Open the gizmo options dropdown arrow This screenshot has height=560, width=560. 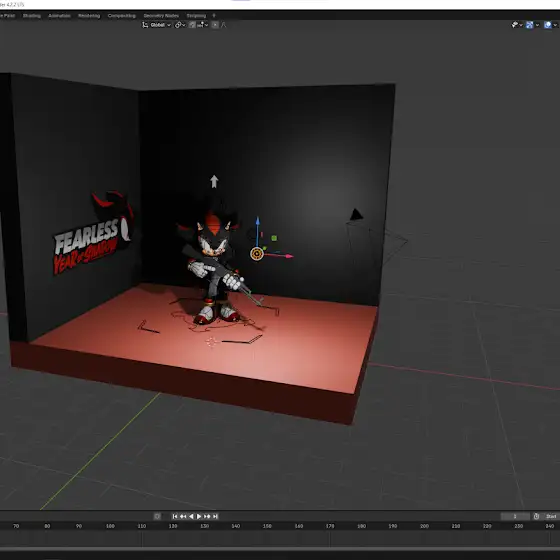point(537,25)
